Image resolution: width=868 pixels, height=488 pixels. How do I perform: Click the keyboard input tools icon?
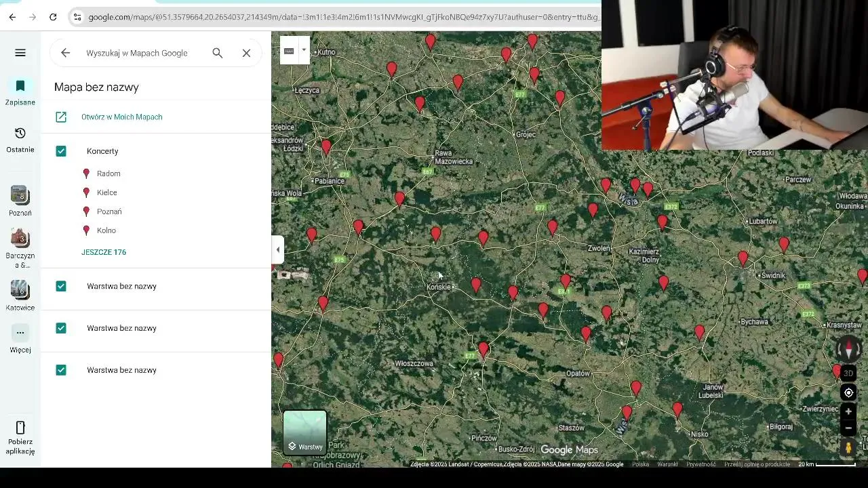coord(289,51)
